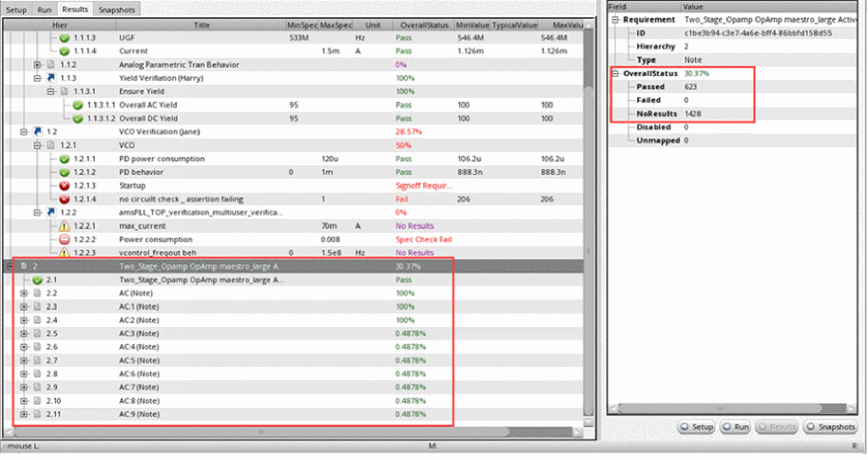Click warning icon beside max_current

click(65, 226)
